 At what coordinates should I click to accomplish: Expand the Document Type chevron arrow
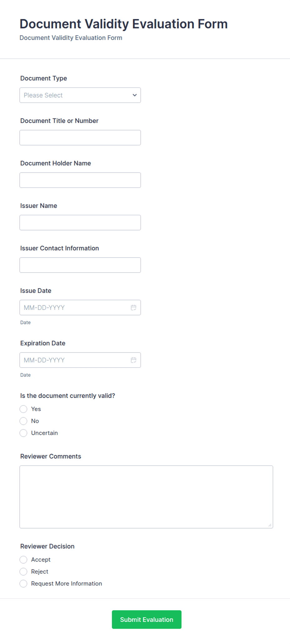135,95
